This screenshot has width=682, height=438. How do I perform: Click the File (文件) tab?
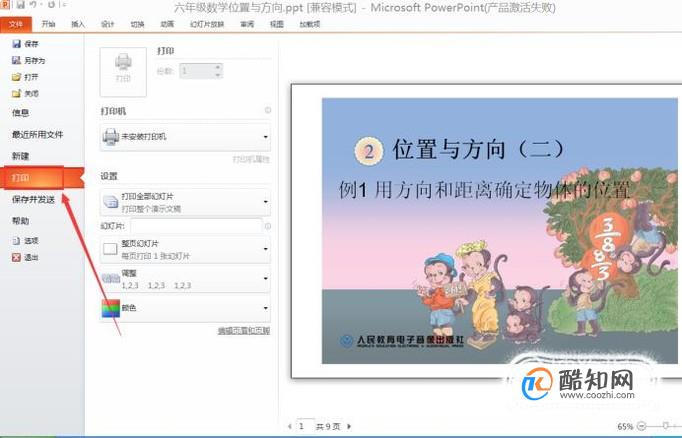[x=16, y=24]
